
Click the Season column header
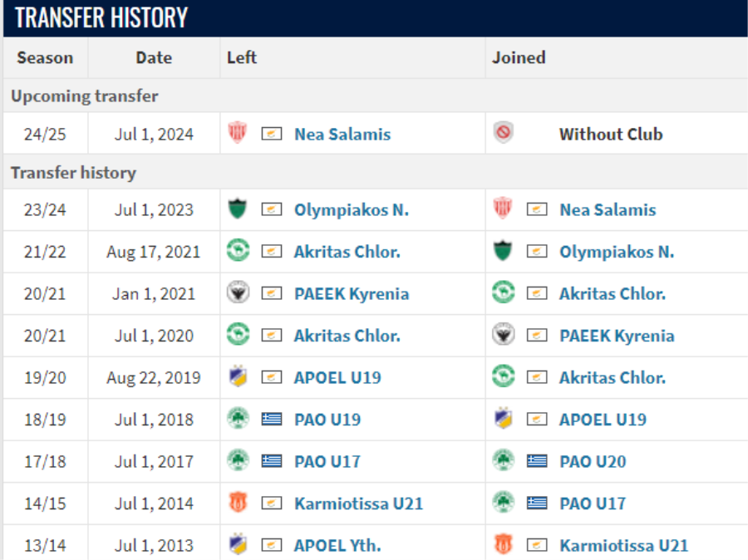pyautogui.click(x=46, y=57)
